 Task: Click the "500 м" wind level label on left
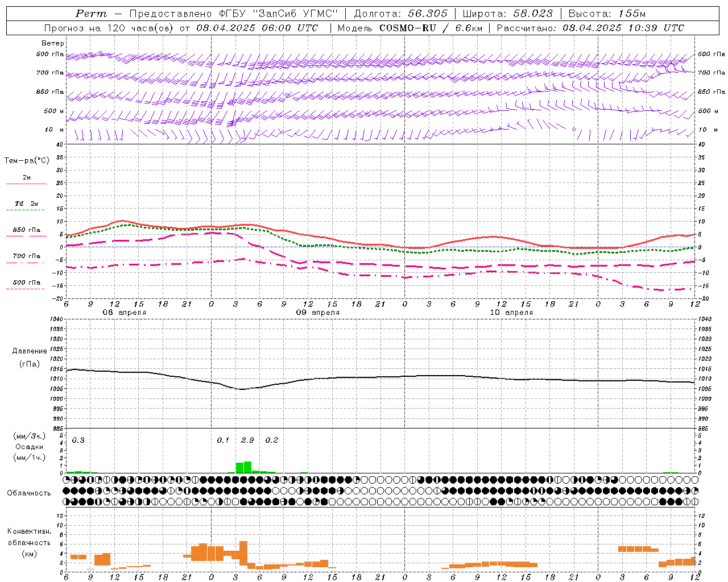[x=54, y=111]
